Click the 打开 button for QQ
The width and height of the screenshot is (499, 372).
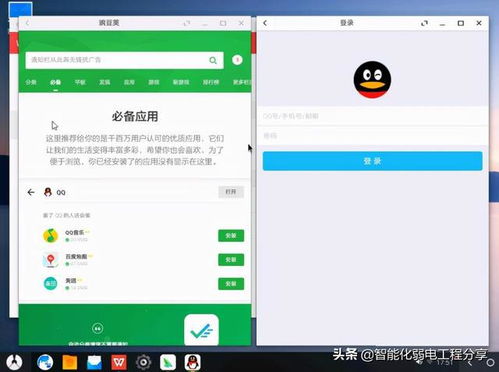pos(231,192)
